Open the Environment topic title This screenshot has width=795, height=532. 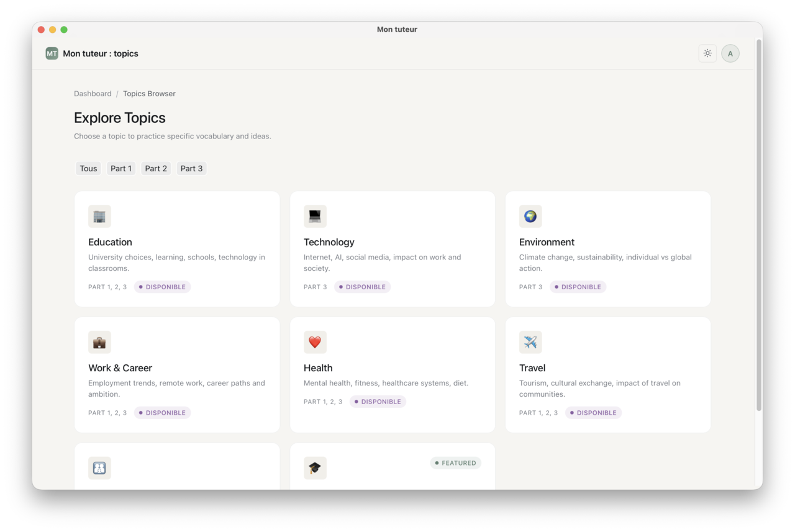click(x=547, y=242)
